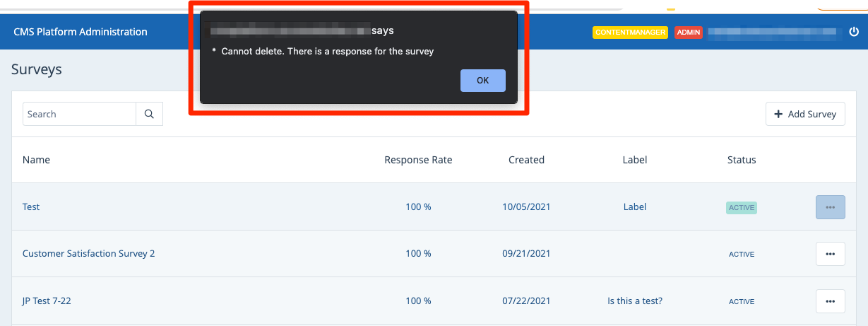The image size is (868, 326).
Task: Click the power logout icon
Action: point(854,32)
